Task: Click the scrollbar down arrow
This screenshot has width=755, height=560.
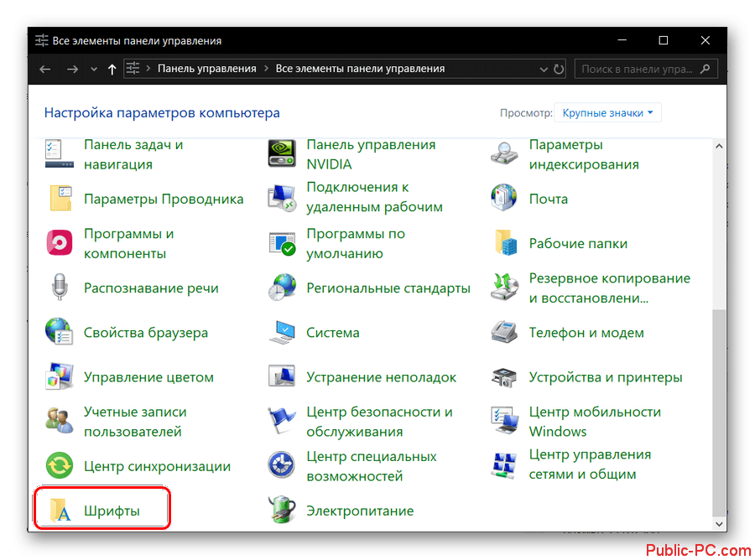Action: point(718,523)
